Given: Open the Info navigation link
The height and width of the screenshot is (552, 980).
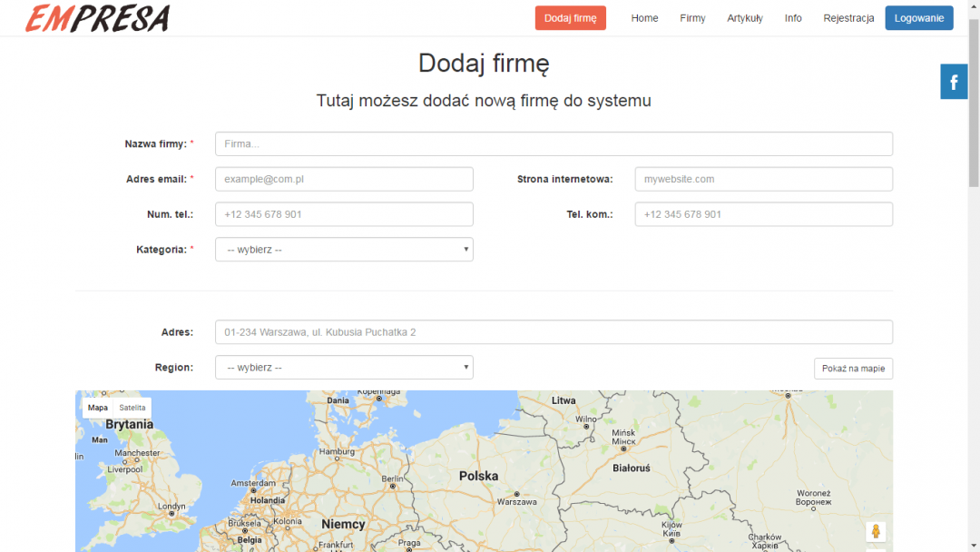Looking at the screenshot, I should coord(793,18).
